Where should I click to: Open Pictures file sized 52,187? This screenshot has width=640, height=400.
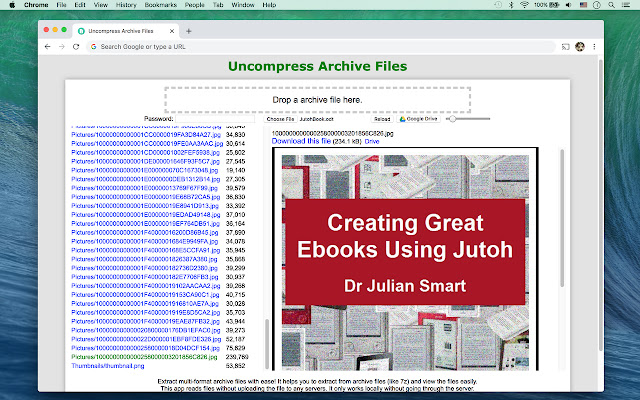pyautogui.click(x=146, y=339)
